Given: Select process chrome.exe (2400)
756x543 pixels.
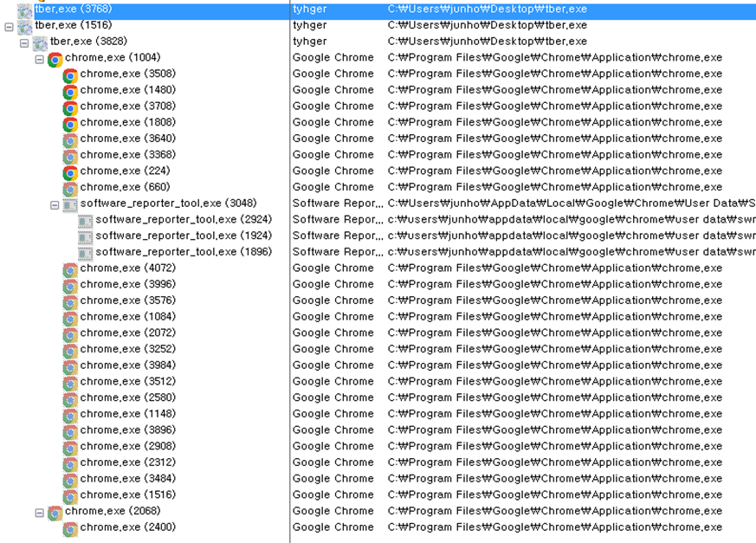Looking at the screenshot, I should click(128, 527).
